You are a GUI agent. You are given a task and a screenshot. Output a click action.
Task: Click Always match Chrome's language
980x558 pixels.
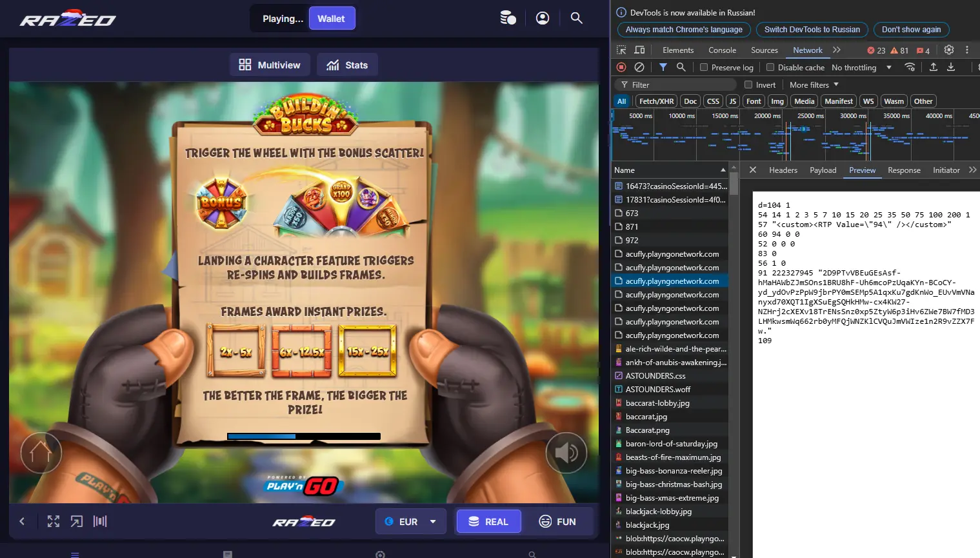684,30
